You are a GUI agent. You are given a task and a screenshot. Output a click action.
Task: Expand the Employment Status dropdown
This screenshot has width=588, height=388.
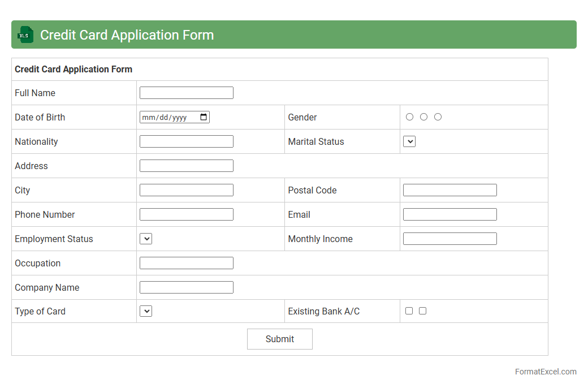(x=146, y=239)
